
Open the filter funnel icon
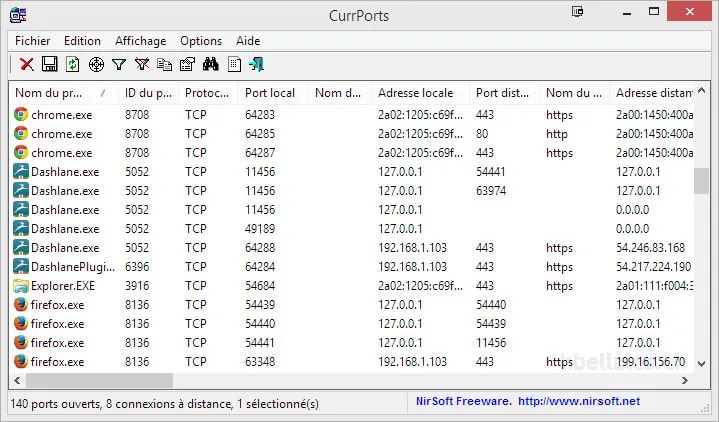pyautogui.click(x=119, y=65)
